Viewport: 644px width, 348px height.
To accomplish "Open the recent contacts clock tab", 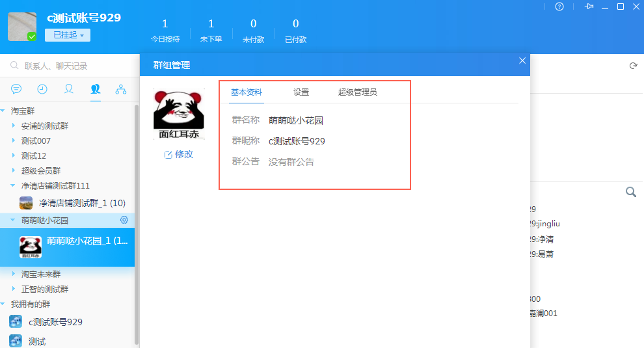I will point(42,88).
